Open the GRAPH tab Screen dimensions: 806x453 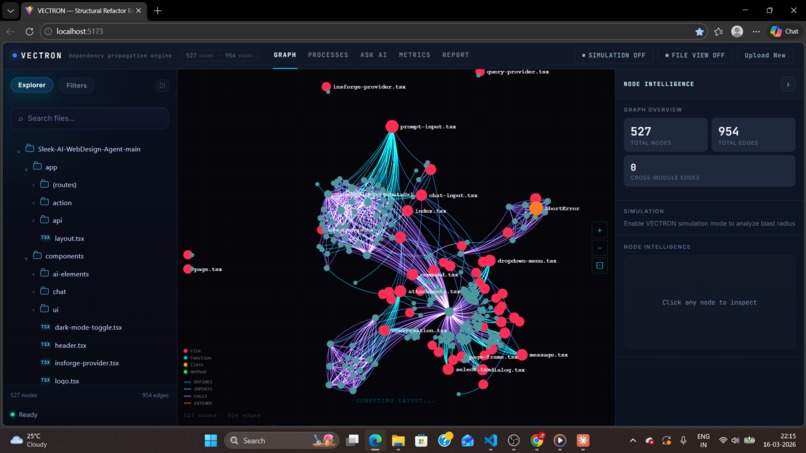285,55
